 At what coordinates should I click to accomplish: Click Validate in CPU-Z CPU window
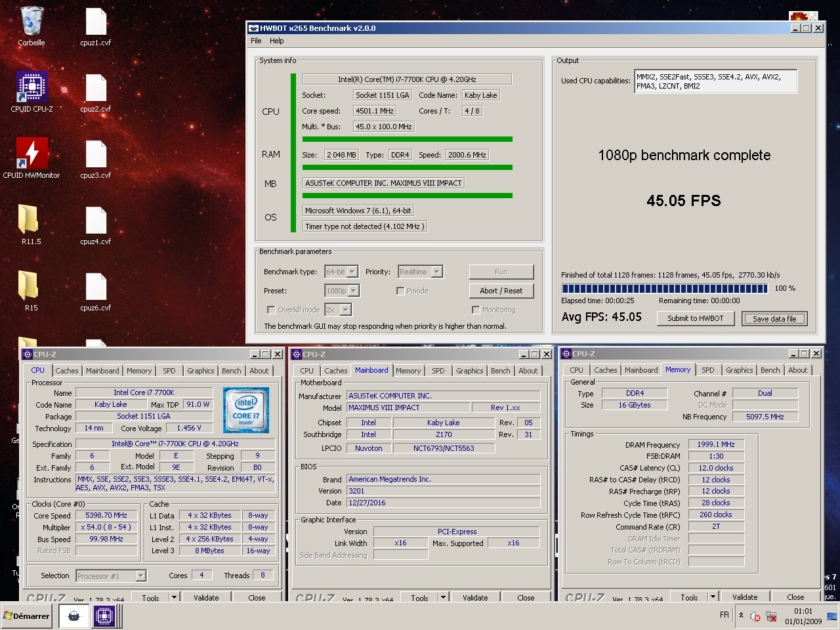coord(206,597)
